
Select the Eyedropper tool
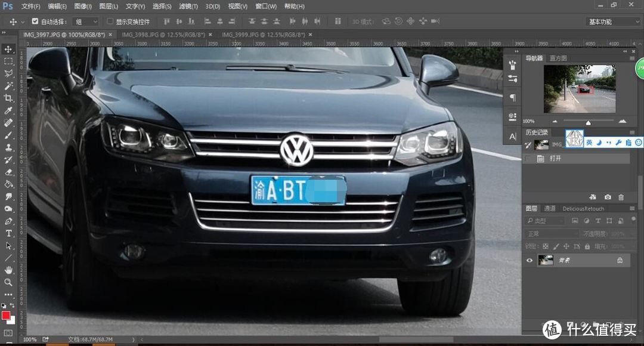[x=8, y=110]
